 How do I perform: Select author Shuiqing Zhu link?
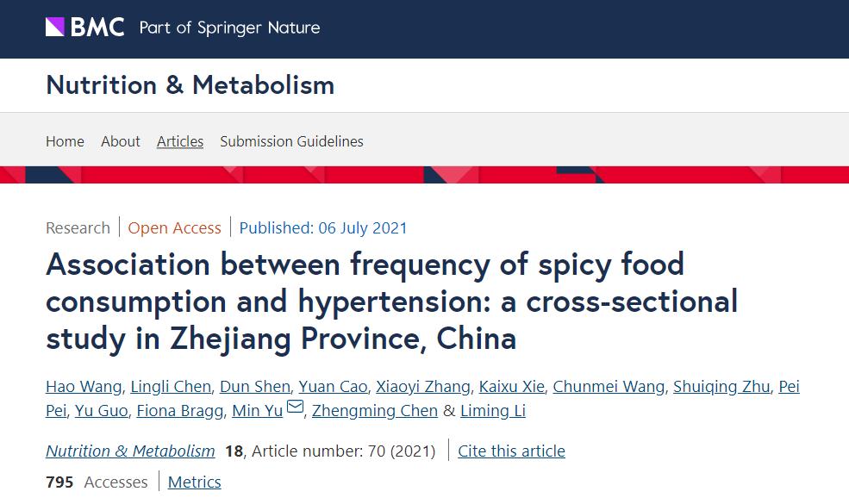tap(721, 387)
